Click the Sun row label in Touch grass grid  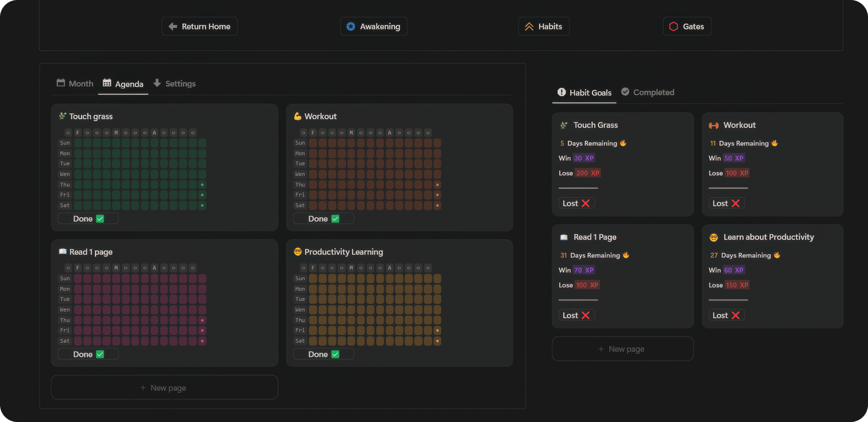click(65, 143)
